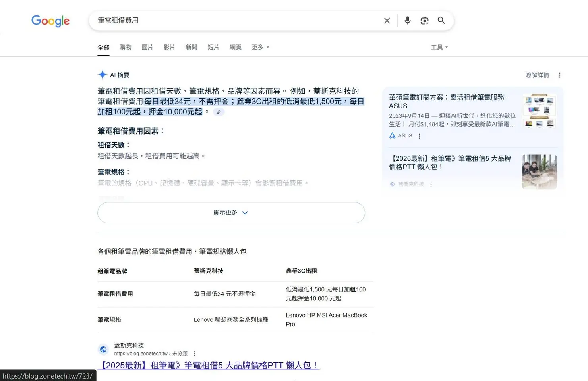Open the 華碩筆電訂閱方案 source card
588x381 pixels.
pos(448,102)
